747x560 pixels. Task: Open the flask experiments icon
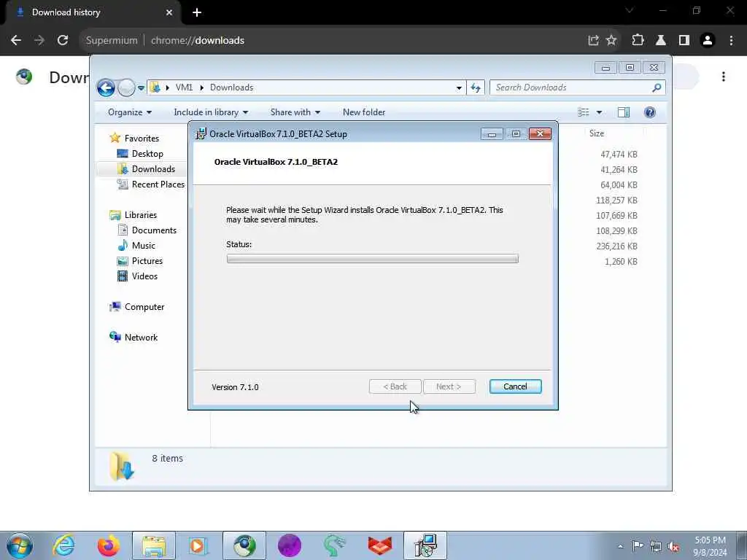click(661, 41)
